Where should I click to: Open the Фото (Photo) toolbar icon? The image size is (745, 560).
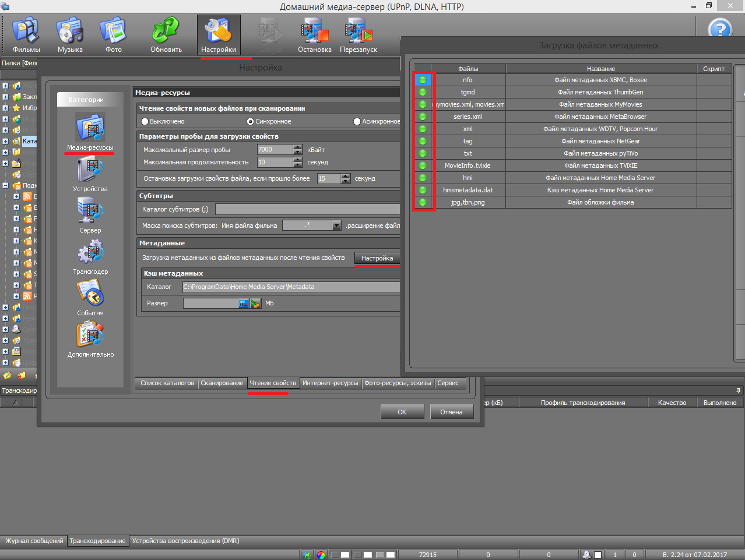point(114,35)
